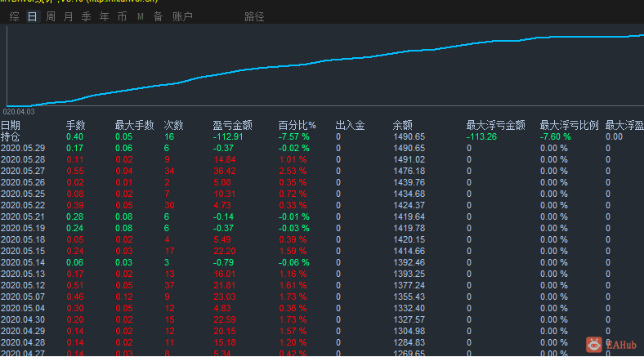This screenshot has width=644, height=357.
Task: Click the -112.91 position profit value
Action: [x=228, y=136]
